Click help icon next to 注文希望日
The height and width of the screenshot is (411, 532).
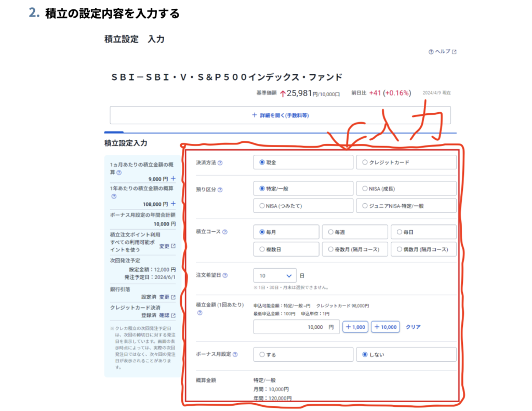224,275
